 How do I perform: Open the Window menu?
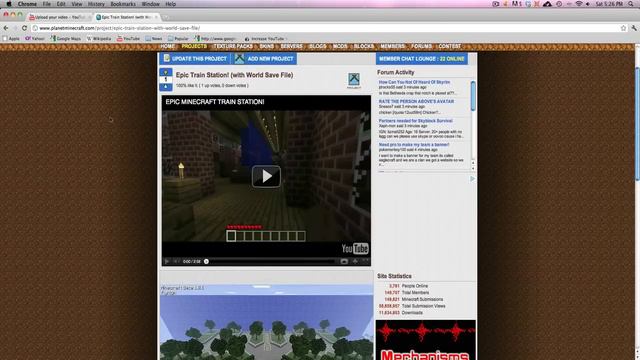[150, 4]
